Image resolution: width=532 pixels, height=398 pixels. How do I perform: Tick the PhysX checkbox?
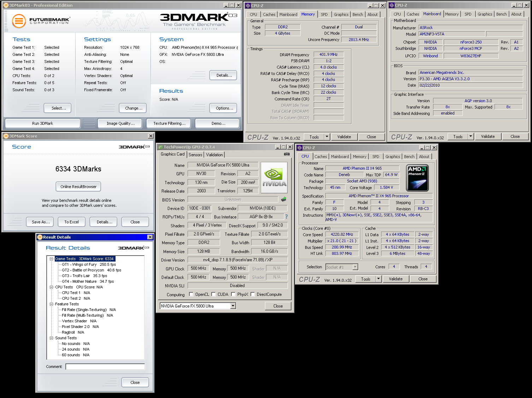tap(233, 294)
